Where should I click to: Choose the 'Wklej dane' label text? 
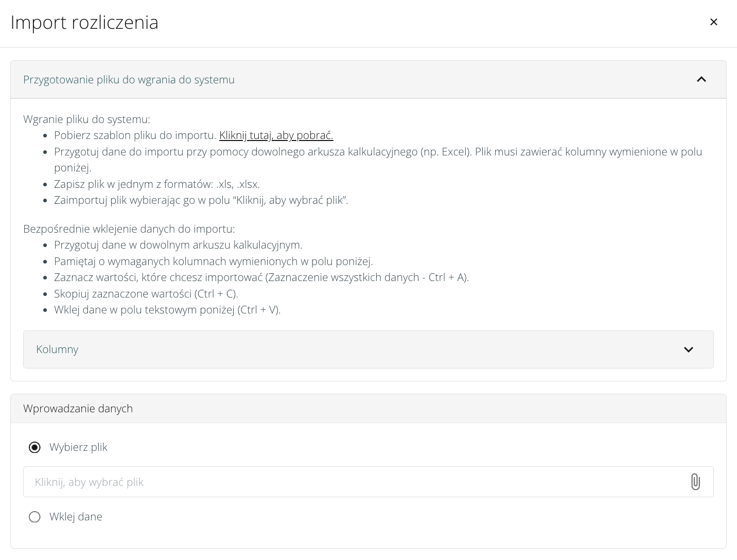click(76, 517)
